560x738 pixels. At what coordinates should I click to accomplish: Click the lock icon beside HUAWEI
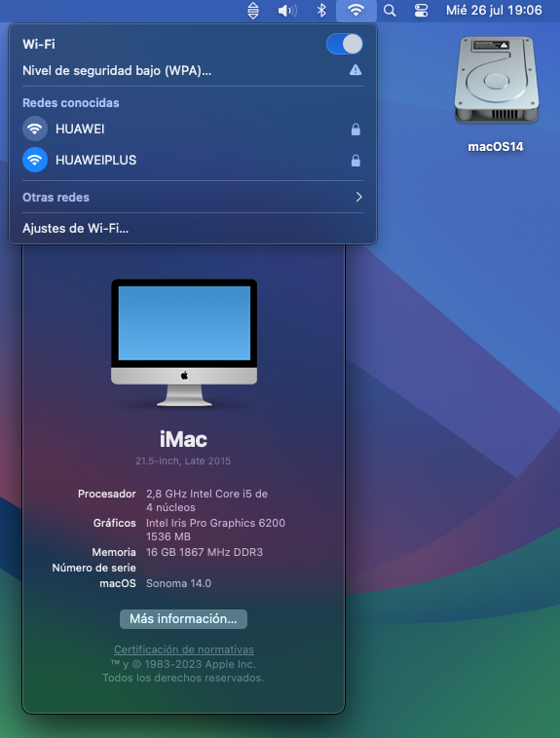pyautogui.click(x=355, y=129)
